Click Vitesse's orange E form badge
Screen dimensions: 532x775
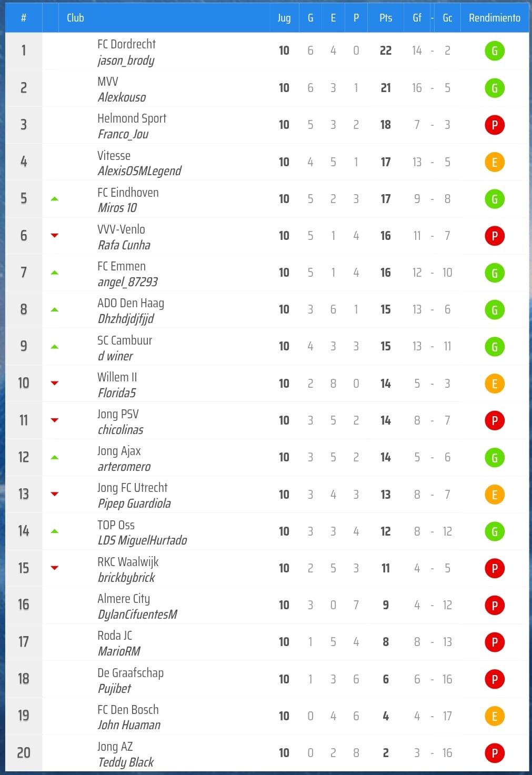coord(494,162)
